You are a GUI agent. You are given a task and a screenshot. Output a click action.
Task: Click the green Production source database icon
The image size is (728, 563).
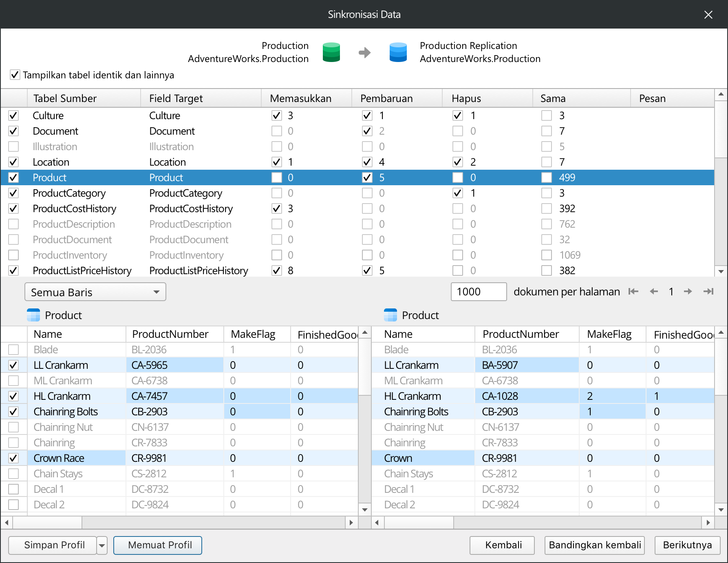coord(331,52)
